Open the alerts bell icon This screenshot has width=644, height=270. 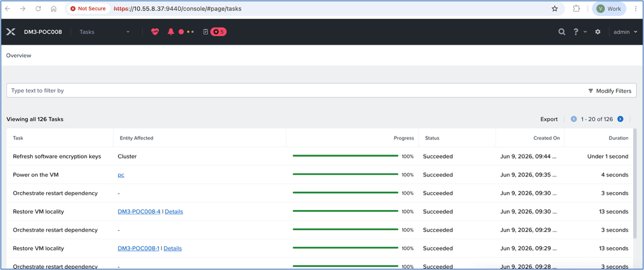[x=171, y=32]
